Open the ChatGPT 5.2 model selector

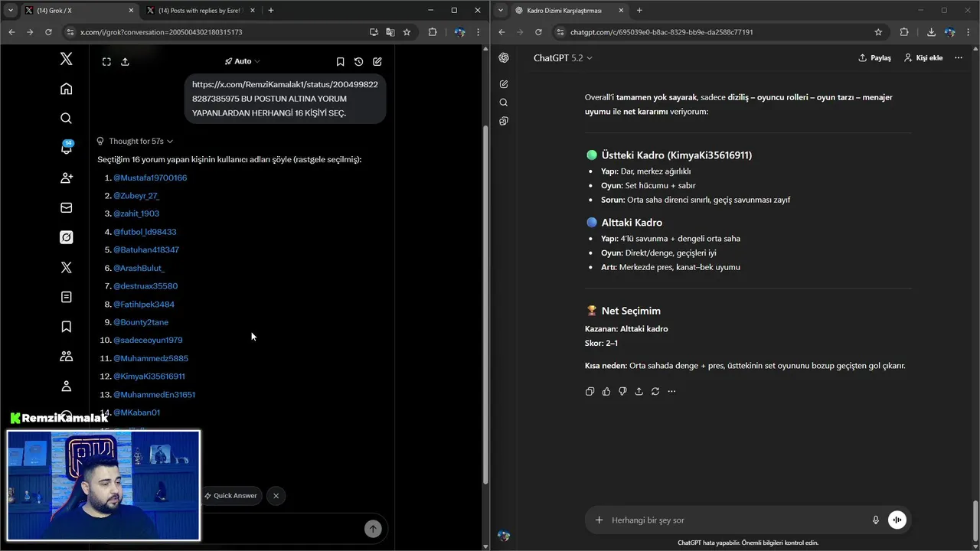[563, 57]
